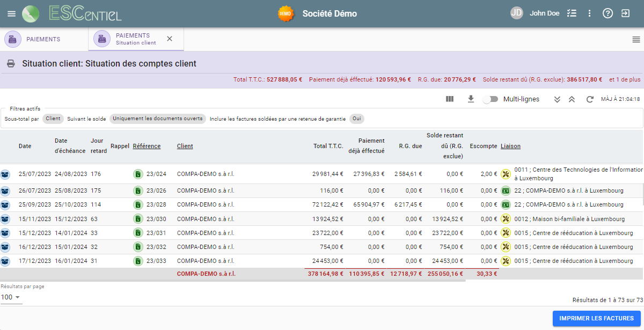Switch to the first PAIEMENTS tab
This screenshot has width=644, height=330.
(x=43, y=39)
